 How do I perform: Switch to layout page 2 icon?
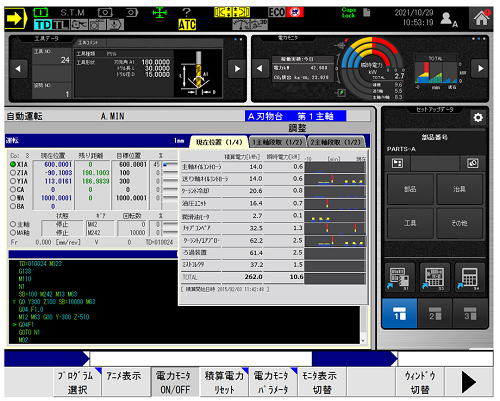tap(435, 313)
